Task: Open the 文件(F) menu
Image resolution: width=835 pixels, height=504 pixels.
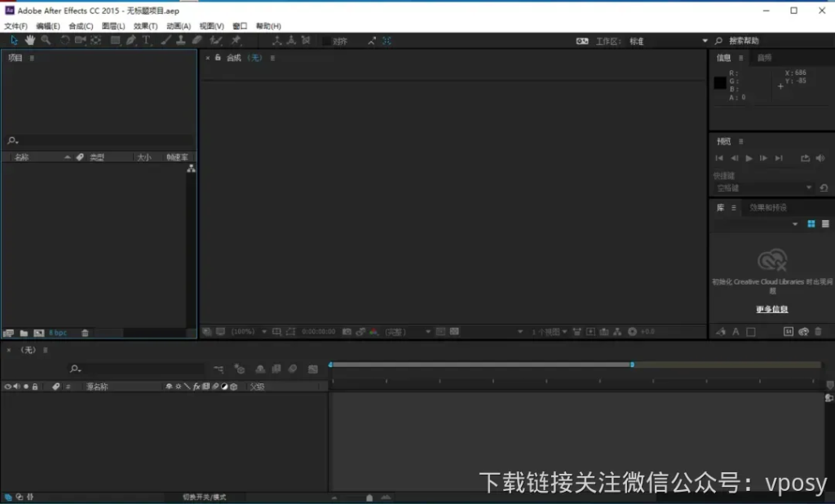Action: click(x=16, y=26)
